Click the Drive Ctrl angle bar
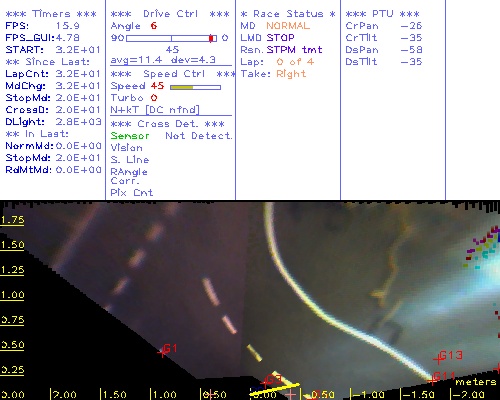The image size is (500, 400). click(x=171, y=38)
